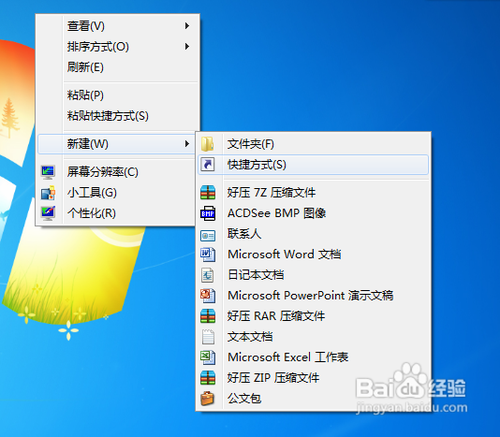Open 小工具(G) from the context menu
This screenshot has height=437, width=500.
coord(117,193)
